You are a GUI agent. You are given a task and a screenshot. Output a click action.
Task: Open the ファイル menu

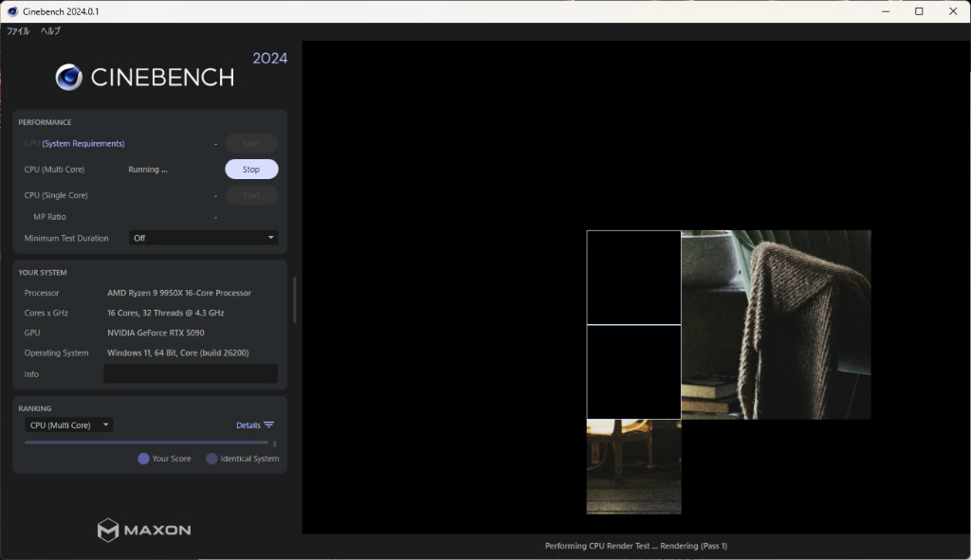[18, 31]
